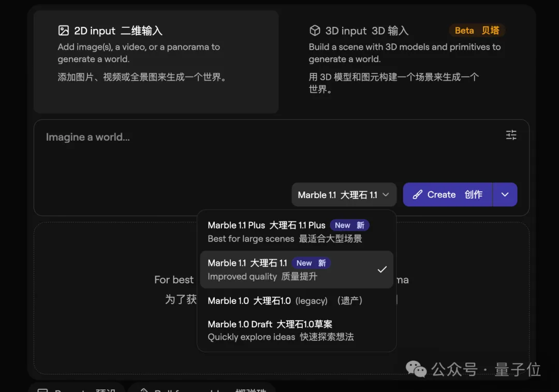This screenshot has width=559, height=392.
Task: Switch to the 3D input mode card
Action: point(406,62)
